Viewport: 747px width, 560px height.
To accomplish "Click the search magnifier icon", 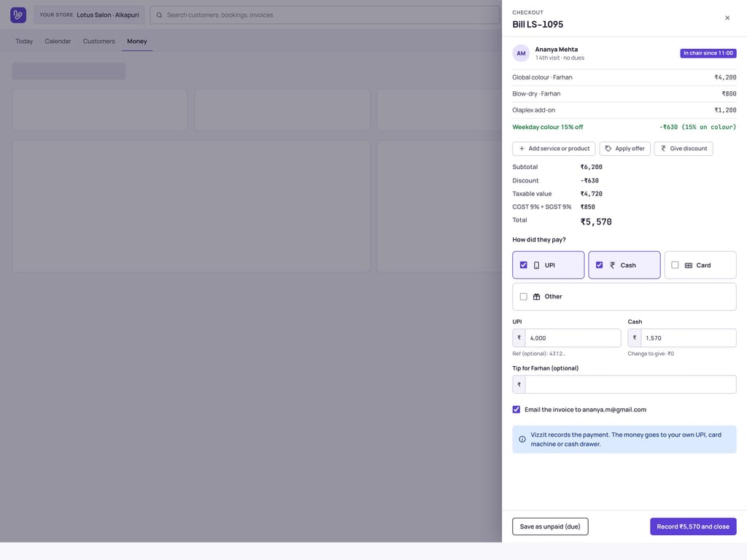I will tap(159, 15).
